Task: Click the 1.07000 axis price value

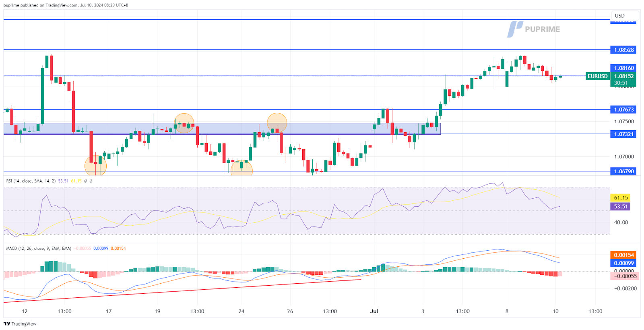Action: (624, 156)
